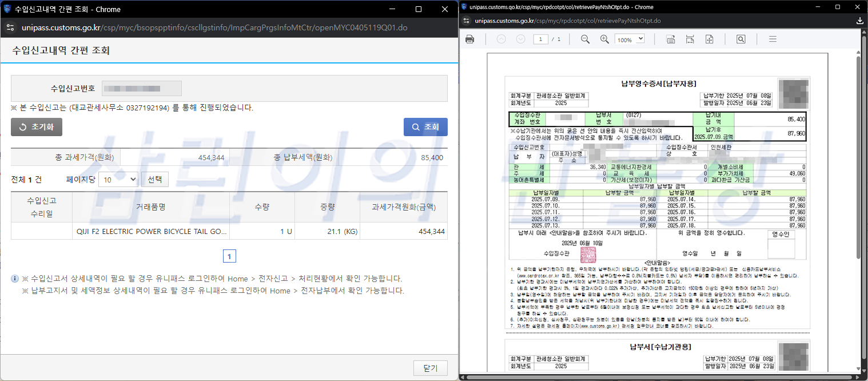This screenshot has width=868, height=381.
Task: Click the red seal stamp on receipt
Action: click(588, 255)
